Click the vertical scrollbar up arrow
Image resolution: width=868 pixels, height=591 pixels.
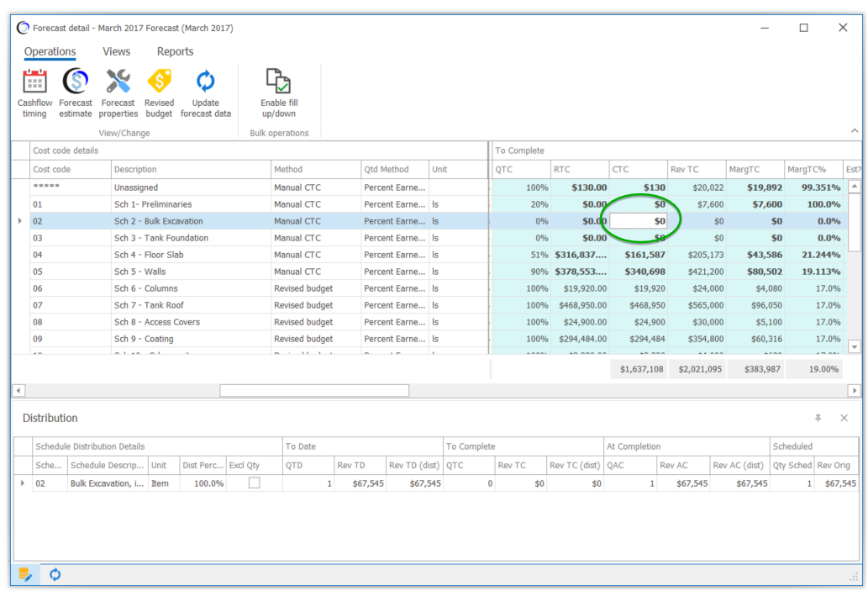855,187
